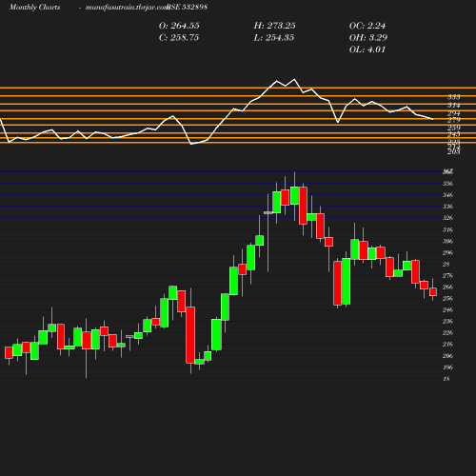Click the 236 candlestick axis label

click(447, 321)
